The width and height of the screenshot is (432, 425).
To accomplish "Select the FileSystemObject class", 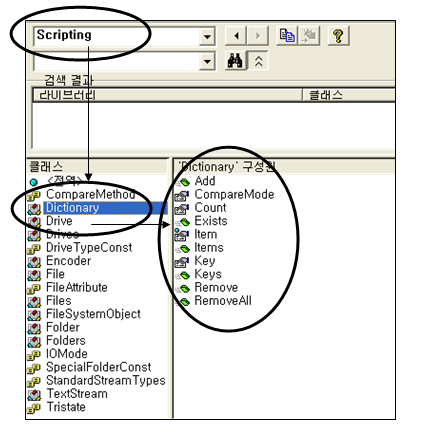I will [x=93, y=314].
